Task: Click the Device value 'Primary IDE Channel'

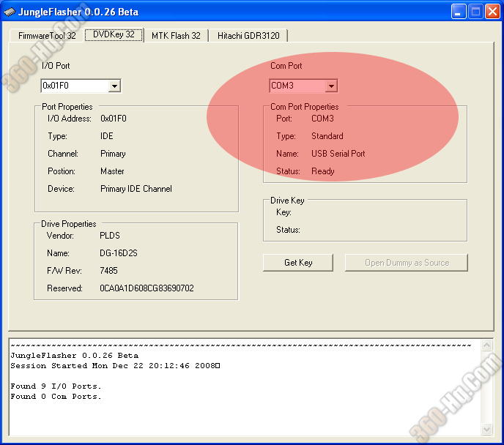Action: 136,189
